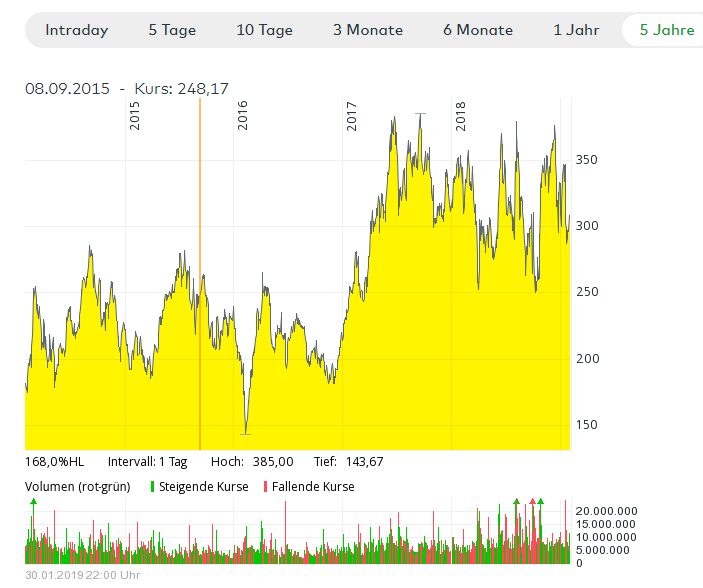The image size is (703, 588).
Task: Click the green Steigende Kurse legend swatch
Action: coord(153,487)
